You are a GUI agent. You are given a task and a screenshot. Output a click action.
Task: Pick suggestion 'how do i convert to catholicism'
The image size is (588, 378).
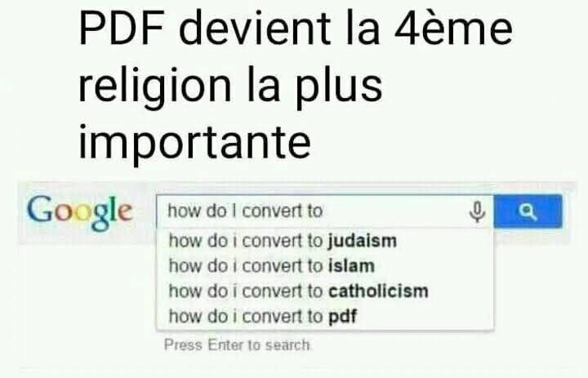(x=325, y=291)
